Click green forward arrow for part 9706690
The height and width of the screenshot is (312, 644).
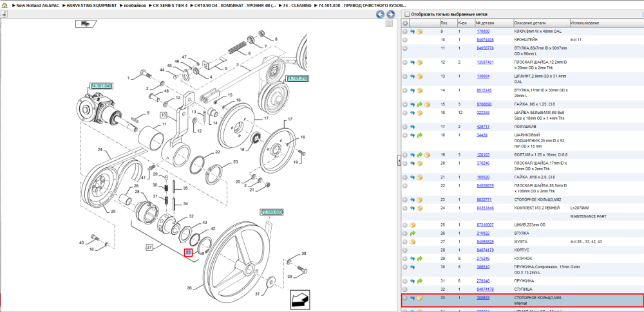coord(420,104)
